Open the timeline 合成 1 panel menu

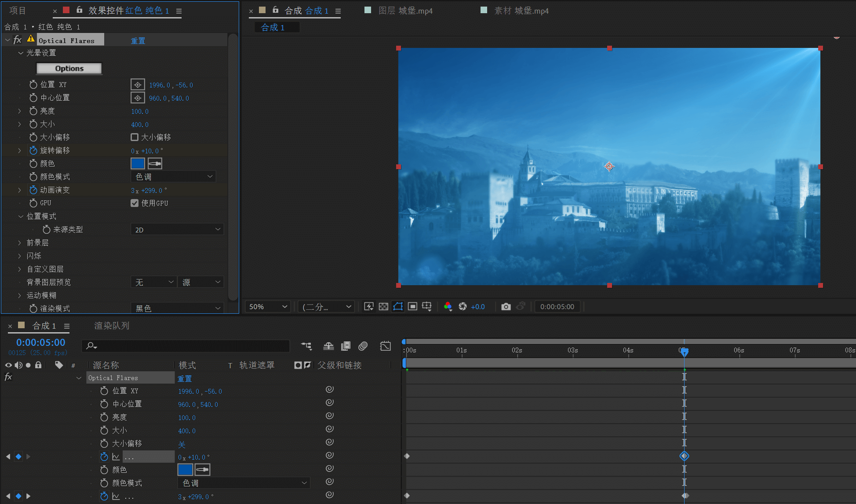click(67, 326)
